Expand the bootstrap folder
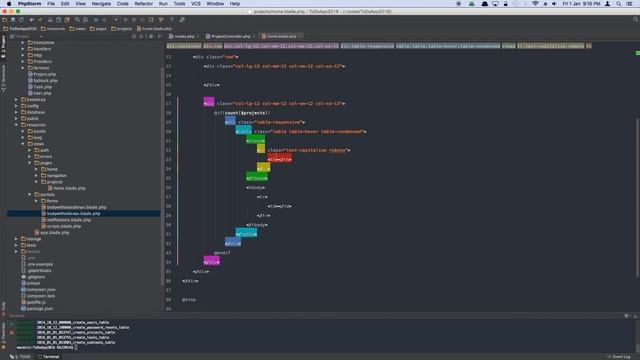 coord(17,100)
